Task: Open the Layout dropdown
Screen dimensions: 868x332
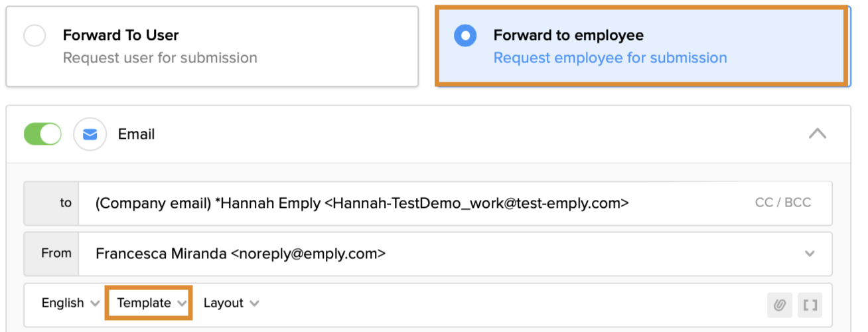Action: pyautogui.click(x=231, y=303)
